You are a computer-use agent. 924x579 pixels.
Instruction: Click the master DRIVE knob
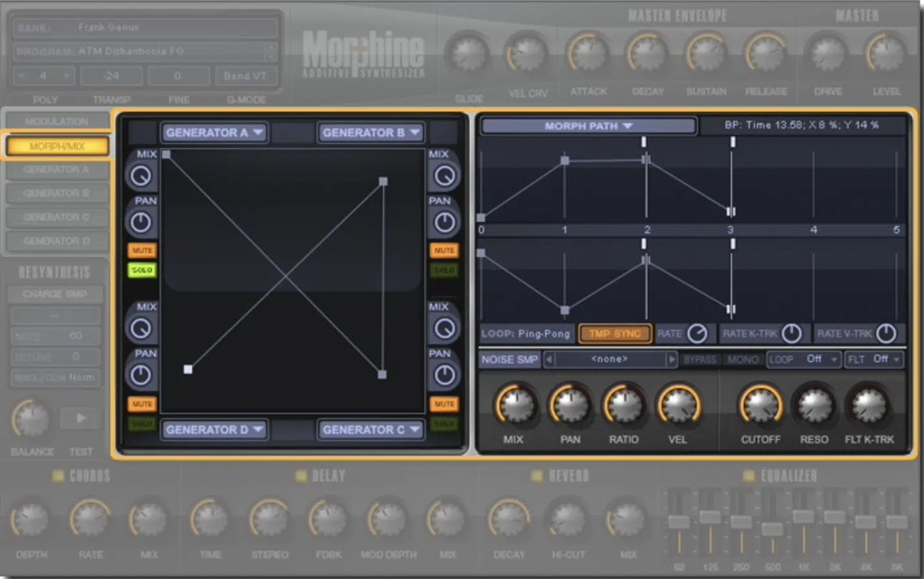pos(827,53)
